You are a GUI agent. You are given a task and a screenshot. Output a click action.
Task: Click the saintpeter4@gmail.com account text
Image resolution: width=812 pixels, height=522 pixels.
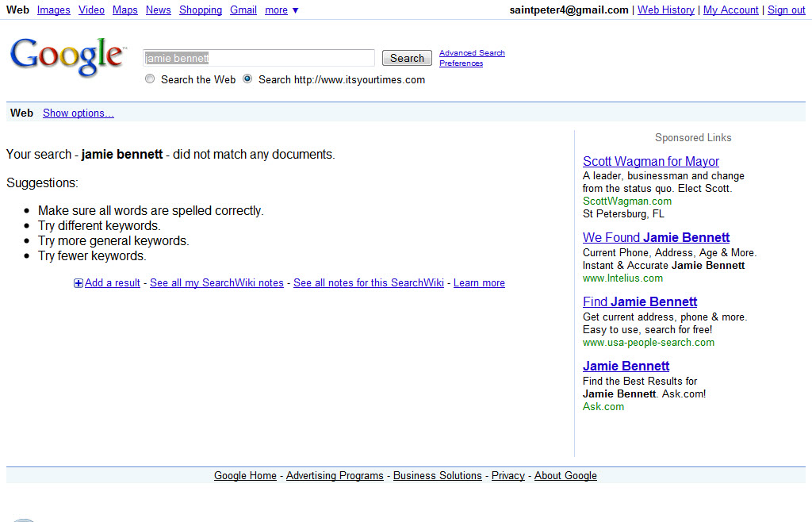(569, 10)
